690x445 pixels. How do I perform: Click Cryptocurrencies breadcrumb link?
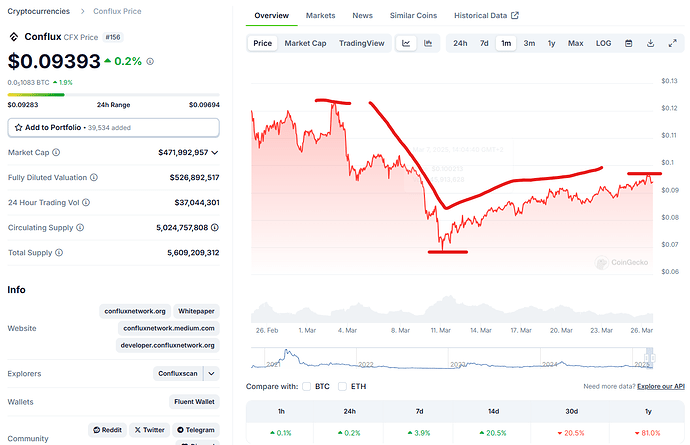39,11
